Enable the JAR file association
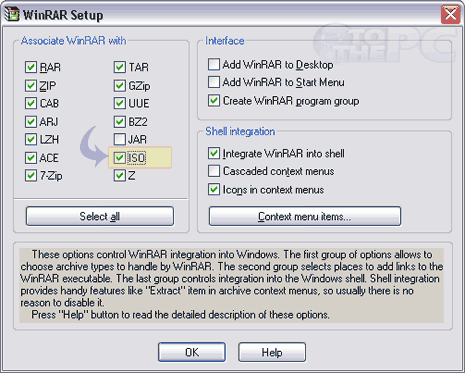Screen dimensions: 465x373 click(x=119, y=139)
